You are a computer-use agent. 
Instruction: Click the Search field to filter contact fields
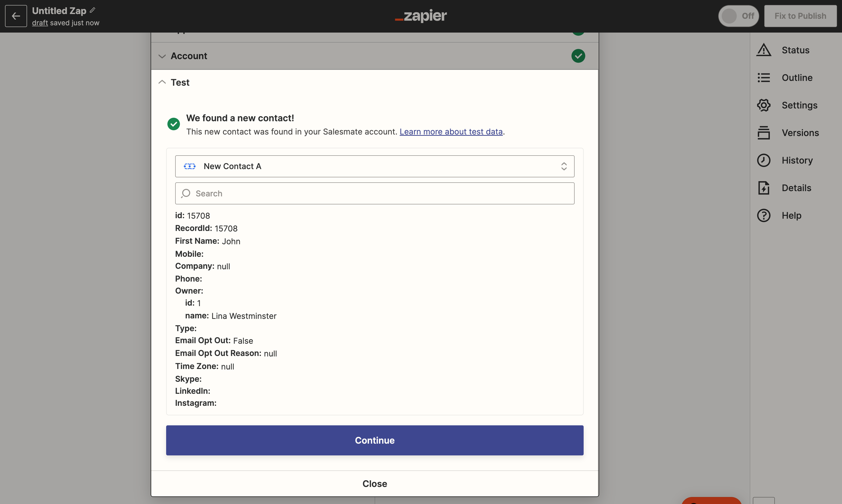click(374, 193)
